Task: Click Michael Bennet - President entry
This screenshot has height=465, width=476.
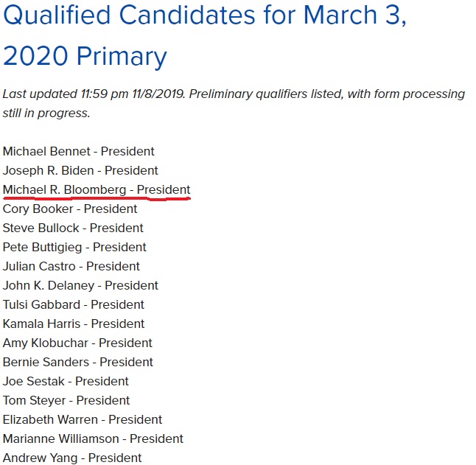Action: (79, 151)
